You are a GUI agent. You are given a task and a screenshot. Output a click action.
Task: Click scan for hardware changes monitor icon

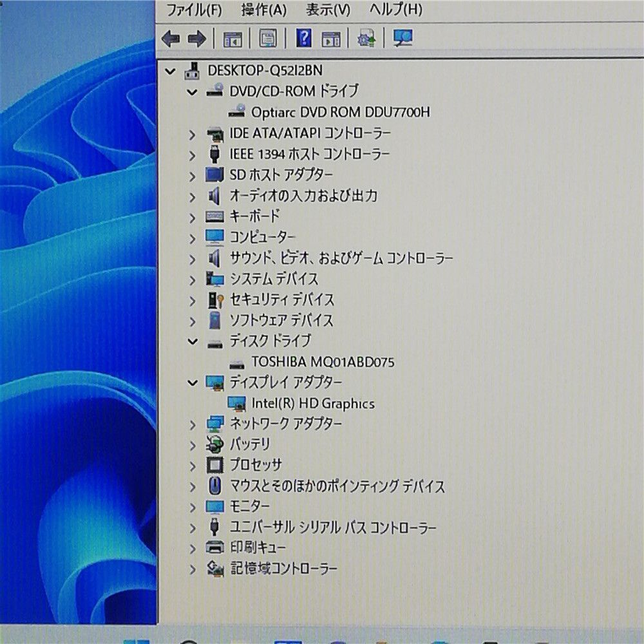click(x=403, y=38)
